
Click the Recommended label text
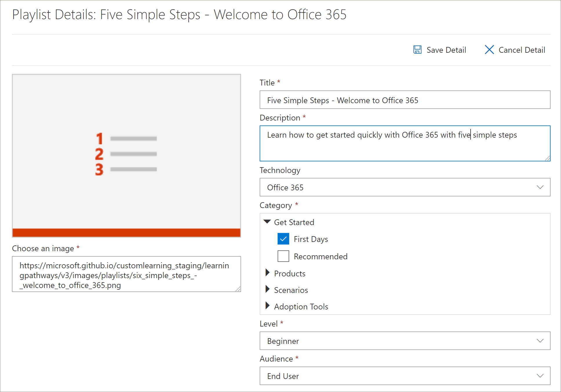click(320, 256)
